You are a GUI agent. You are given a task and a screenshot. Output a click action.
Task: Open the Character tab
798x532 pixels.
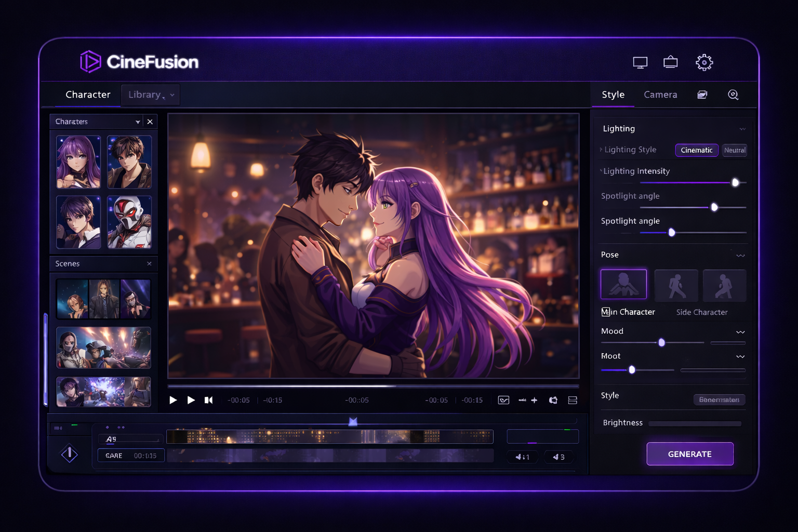click(88, 95)
